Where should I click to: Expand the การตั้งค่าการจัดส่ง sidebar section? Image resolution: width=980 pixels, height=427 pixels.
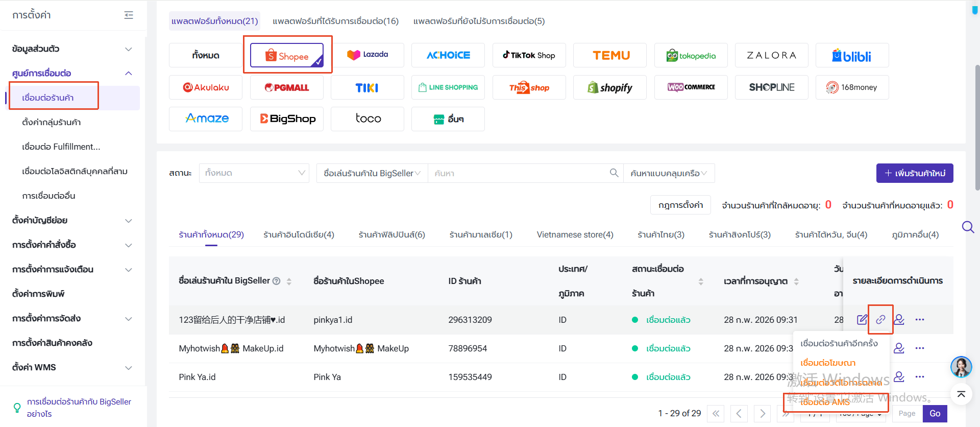tap(129, 319)
